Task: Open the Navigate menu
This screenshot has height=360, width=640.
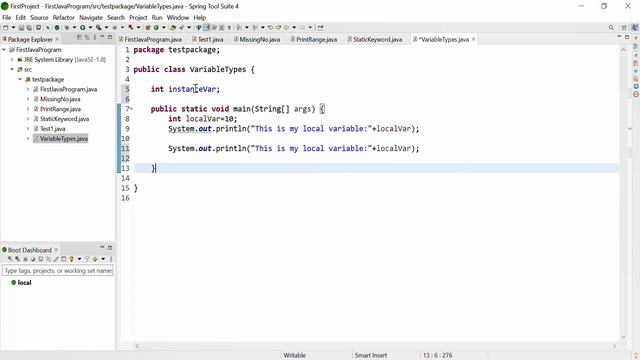Action: point(91,18)
